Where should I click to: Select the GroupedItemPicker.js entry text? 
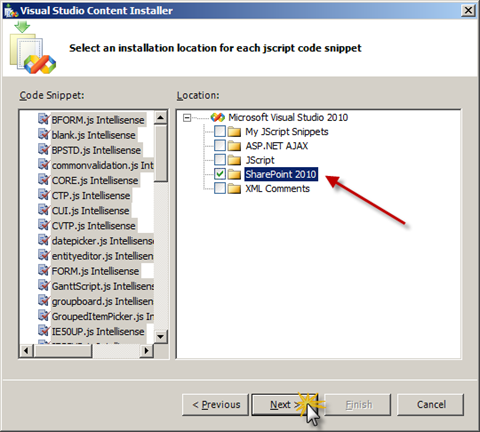pos(102,316)
